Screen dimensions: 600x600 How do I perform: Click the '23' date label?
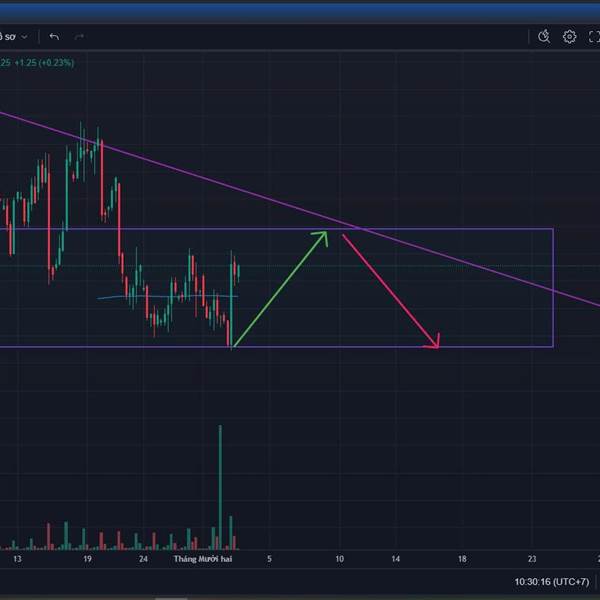click(532, 559)
